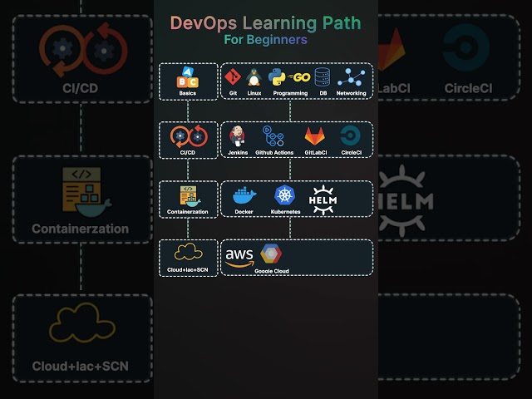Click the Google Cloud hexagon logo
The height and width of the screenshot is (399, 532).
pos(271,254)
